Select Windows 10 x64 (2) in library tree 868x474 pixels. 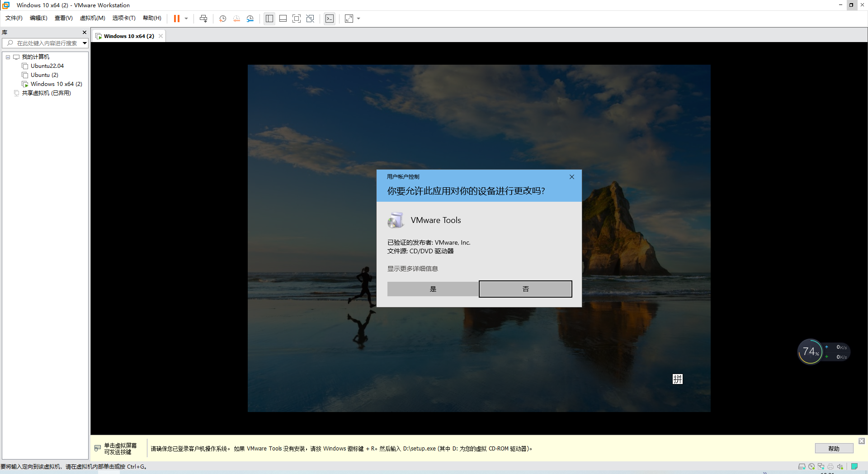[x=56, y=84]
